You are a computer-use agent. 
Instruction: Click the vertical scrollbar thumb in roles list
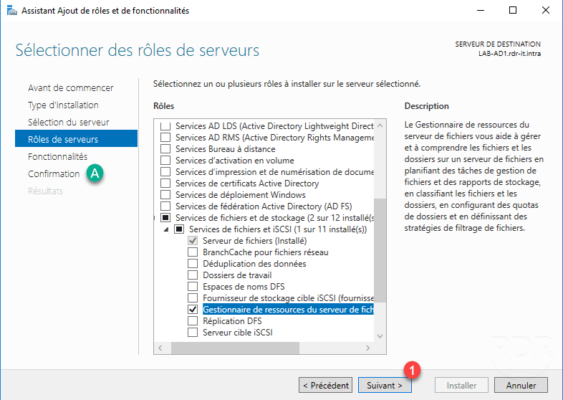pyautogui.click(x=380, y=250)
